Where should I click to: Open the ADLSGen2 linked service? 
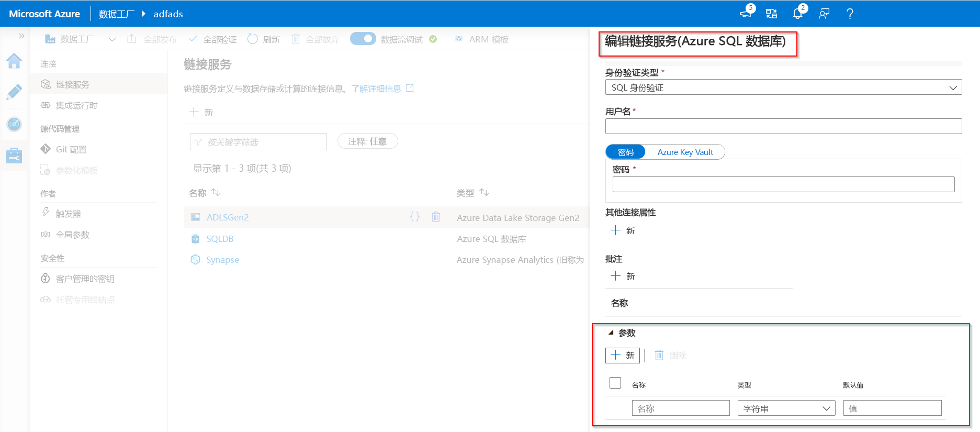tap(228, 217)
